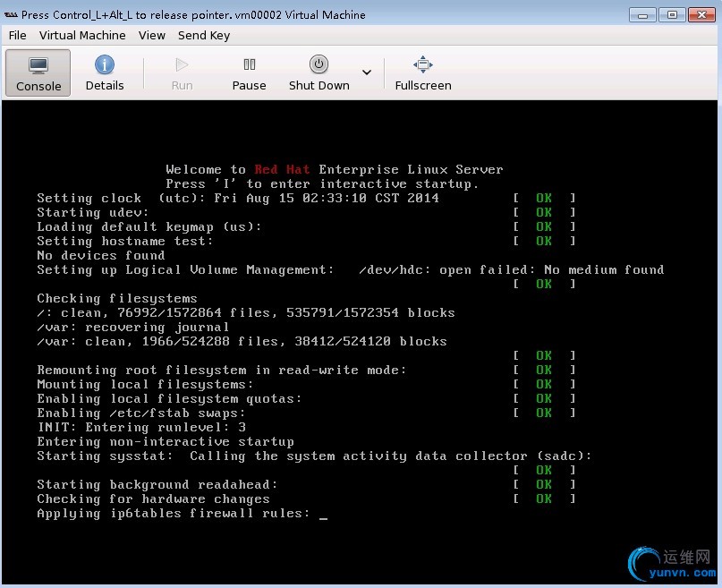Click the 'Checking filesystems' line
722x588 pixels.
[x=117, y=298]
